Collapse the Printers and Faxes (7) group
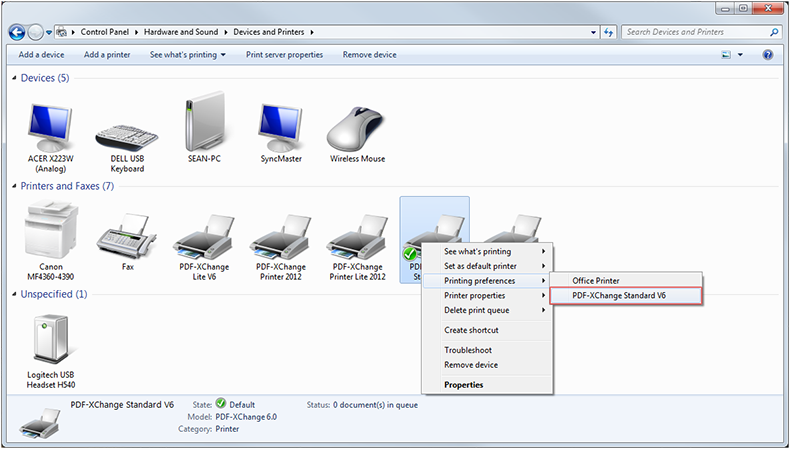 point(14,186)
